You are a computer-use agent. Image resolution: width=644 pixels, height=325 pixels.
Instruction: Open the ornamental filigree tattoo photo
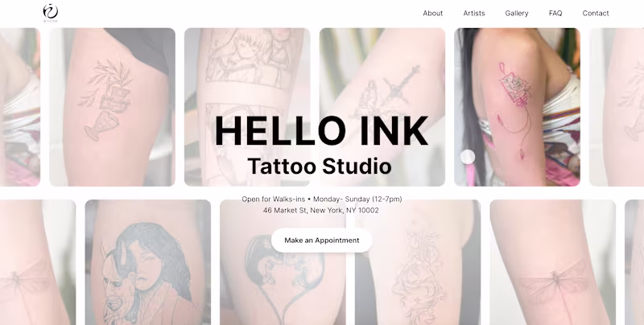[418, 262]
